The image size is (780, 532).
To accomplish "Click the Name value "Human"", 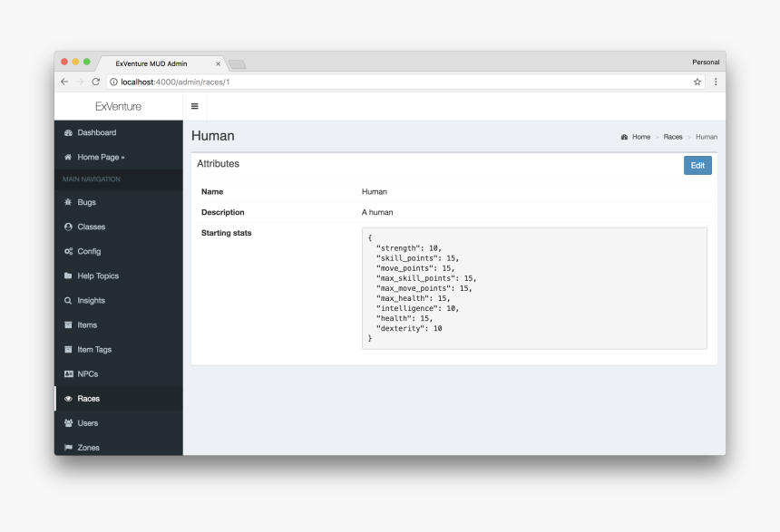I will (x=374, y=192).
